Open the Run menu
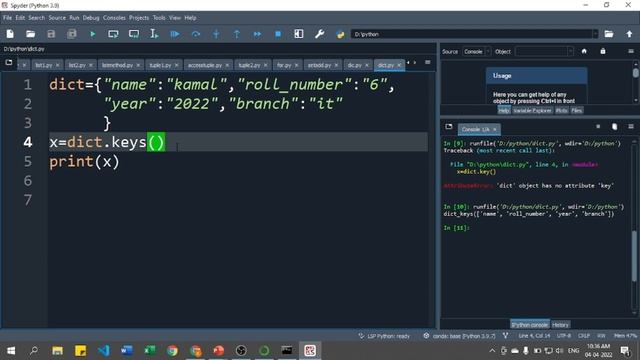 (74, 18)
